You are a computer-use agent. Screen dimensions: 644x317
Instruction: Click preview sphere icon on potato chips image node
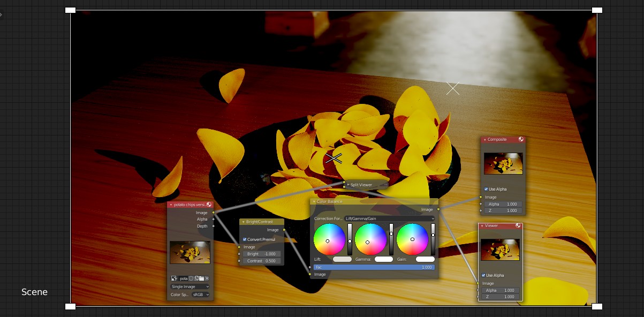click(x=209, y=205)
